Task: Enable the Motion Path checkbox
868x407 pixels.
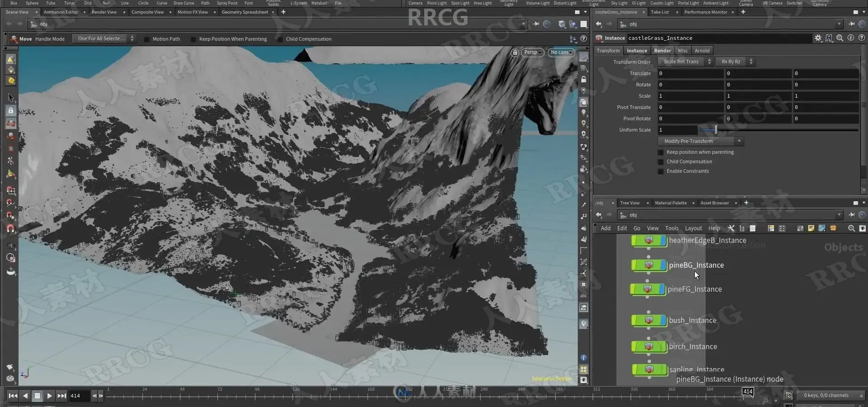Action: tap(147, 39)
